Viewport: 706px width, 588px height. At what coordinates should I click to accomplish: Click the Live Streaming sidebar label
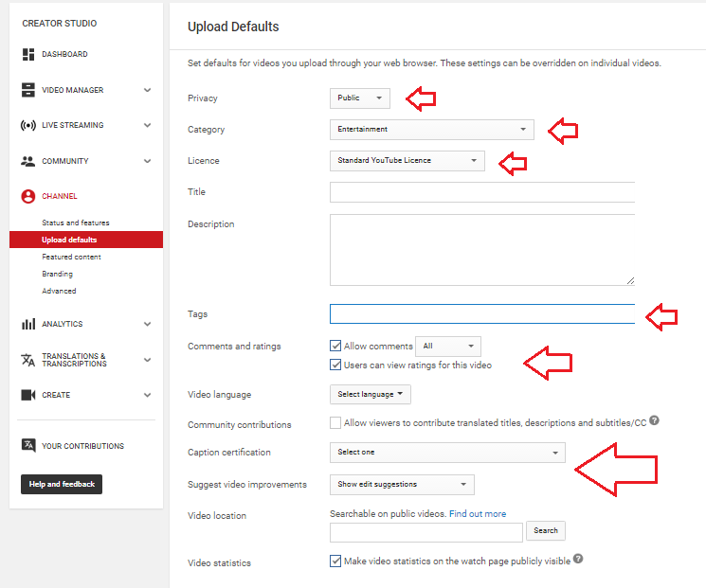click(x=72, y=125)
